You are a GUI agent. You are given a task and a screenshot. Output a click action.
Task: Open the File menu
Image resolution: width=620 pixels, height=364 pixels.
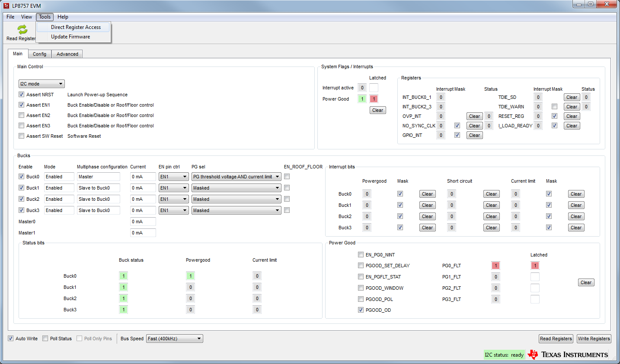[x=10, y=17]
